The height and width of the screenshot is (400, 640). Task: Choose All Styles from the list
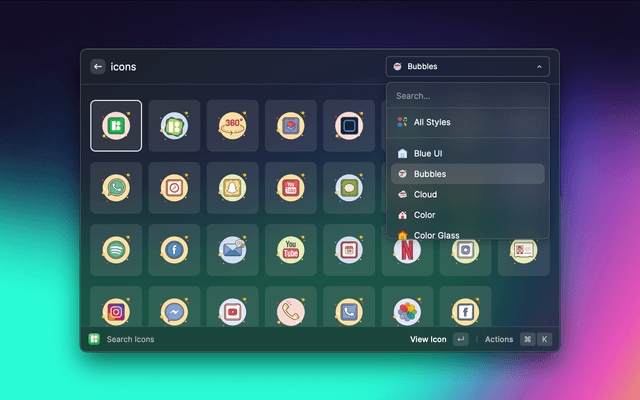[432, 122]
